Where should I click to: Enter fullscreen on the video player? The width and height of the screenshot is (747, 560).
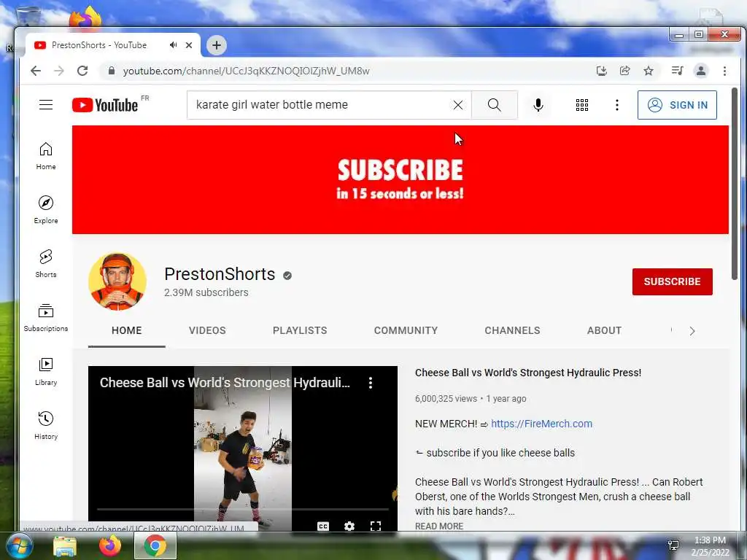376,526
